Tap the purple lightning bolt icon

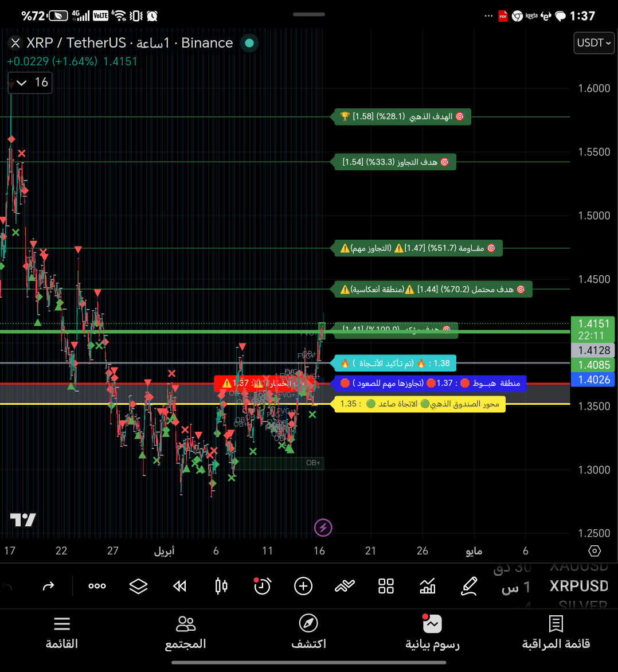[323, 528]
